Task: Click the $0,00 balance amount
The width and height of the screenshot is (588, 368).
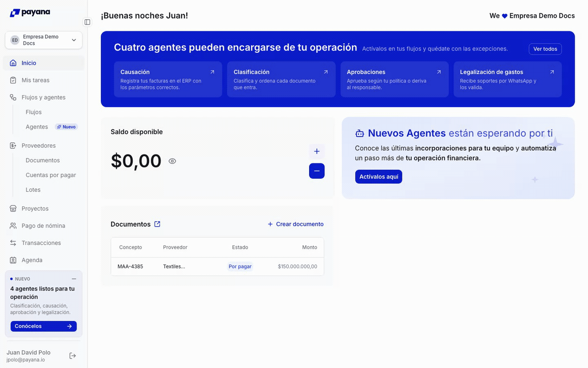Action: tap(136, 161)
